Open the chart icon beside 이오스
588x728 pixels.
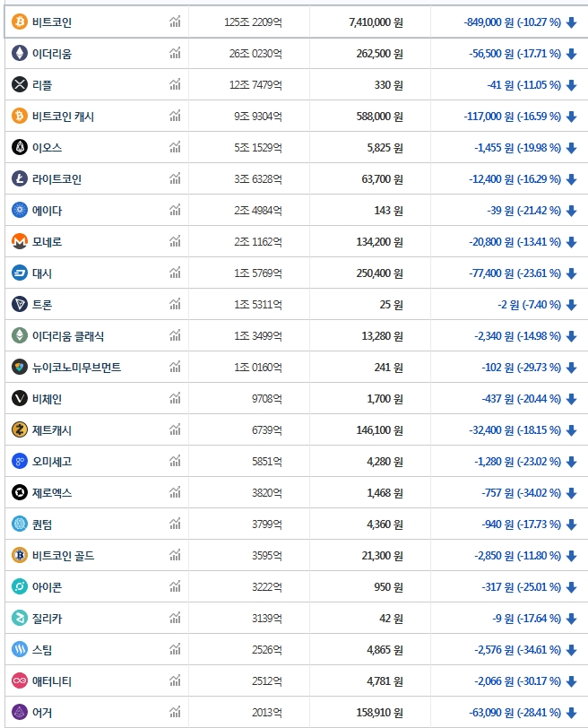pos(175,147)
